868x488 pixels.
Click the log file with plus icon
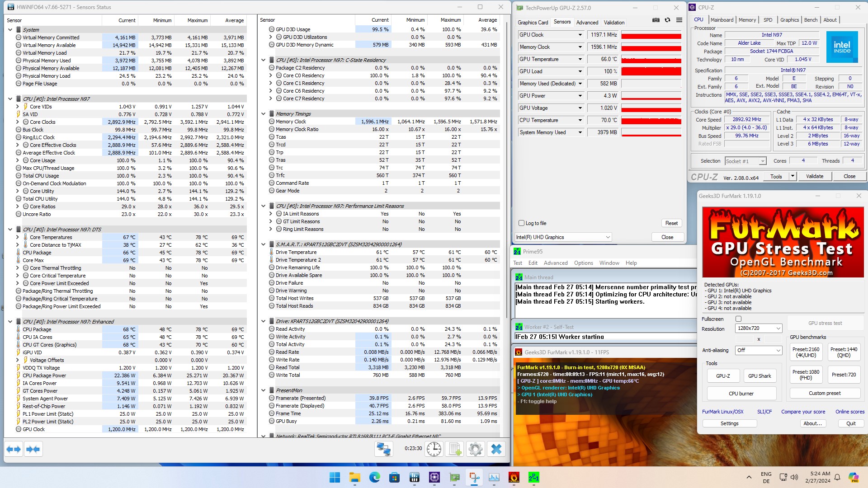tap(454, 449)
